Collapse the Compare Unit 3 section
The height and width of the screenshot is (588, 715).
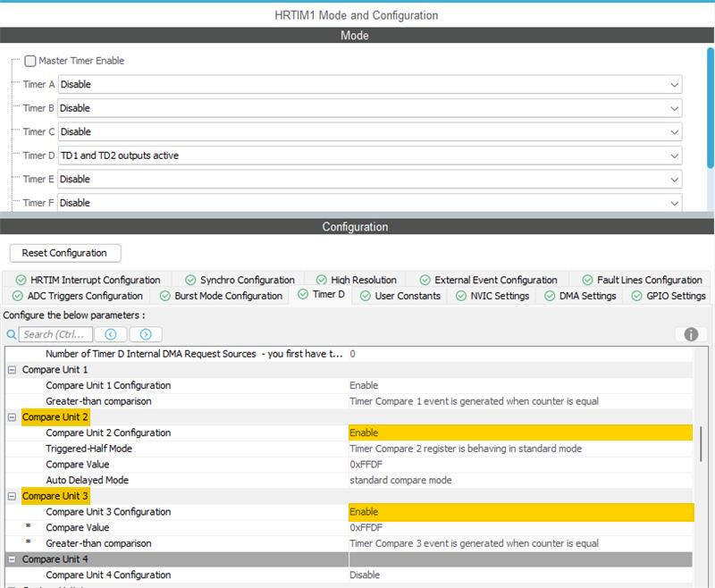(13, 496)
